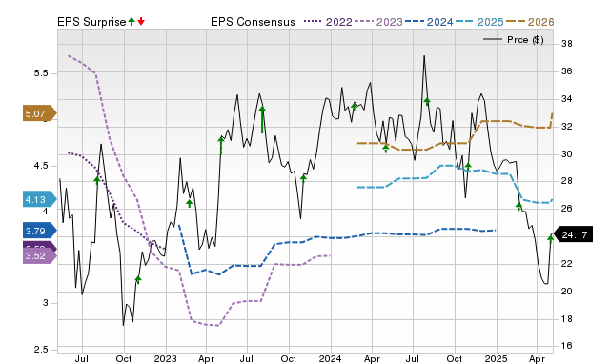The height and width of the screenshot is (364, 610).
Task: Select the 2023 EPS Consensus legend entry
Action: 379,22
